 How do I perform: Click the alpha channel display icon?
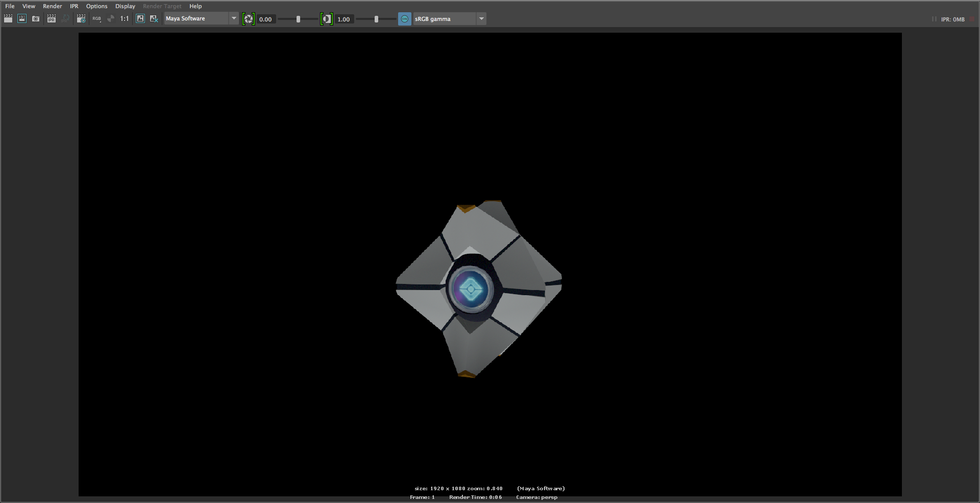[x=110, y=19]
